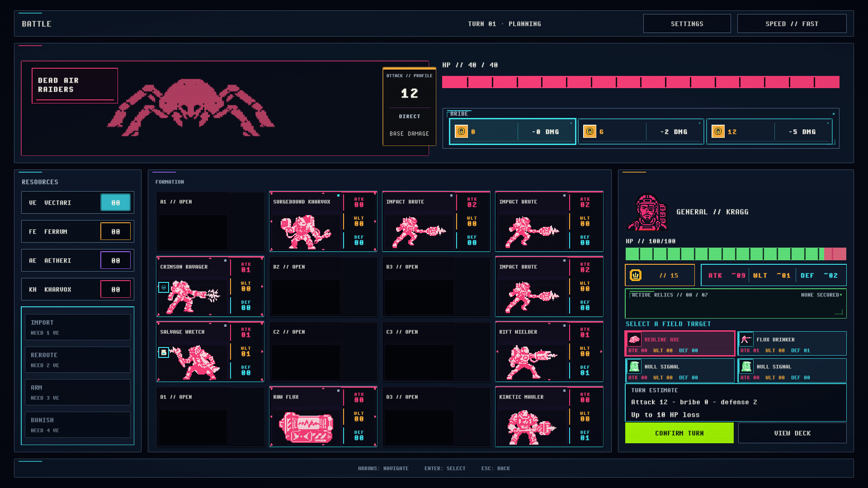Confirm the turn
Viewport: 868px width, 488px height.
point(679,433)
